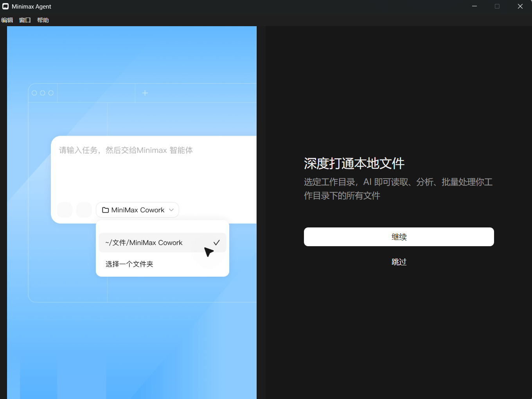The height and width of the screenshot is (399, 532).
Task: Open the 帮助 menu
Action: (x=43, y=20)
